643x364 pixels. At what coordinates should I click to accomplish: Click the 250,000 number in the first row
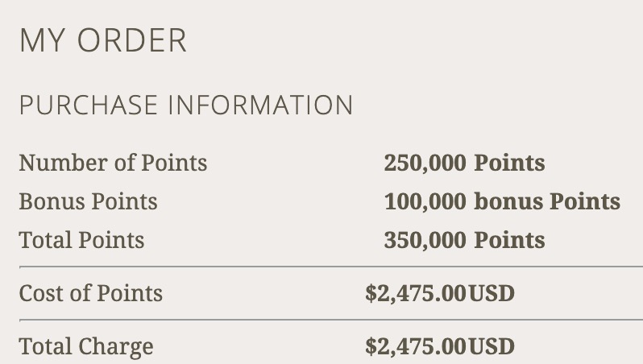click(x=425, y=163)
